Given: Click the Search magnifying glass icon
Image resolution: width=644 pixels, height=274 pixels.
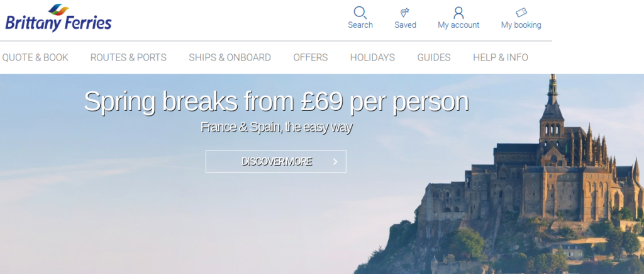Looking at the screenshot, I should pyautogui.click(x=360, y=13).
